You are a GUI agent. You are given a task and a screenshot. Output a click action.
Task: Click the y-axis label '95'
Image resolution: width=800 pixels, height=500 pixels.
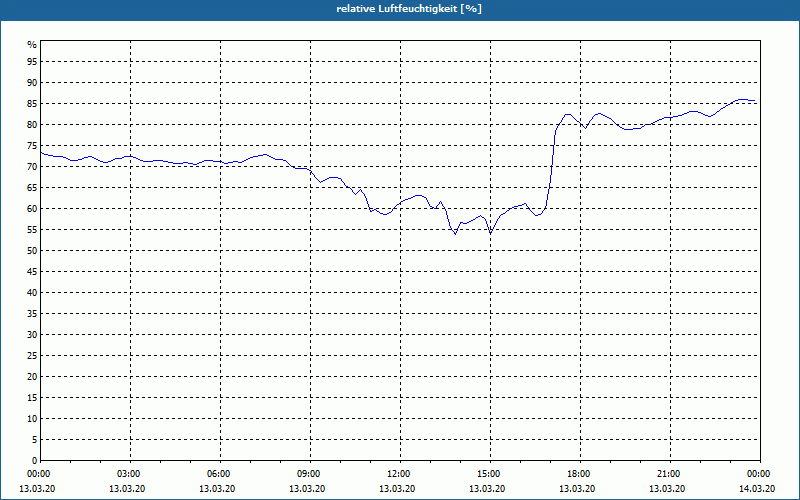(x=32, y=62)
